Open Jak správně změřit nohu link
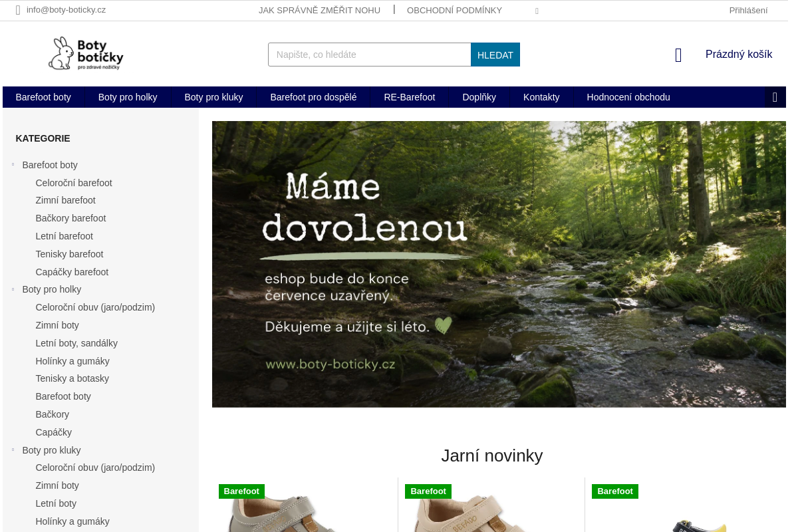The image size is (798, 532). point(319,10)
